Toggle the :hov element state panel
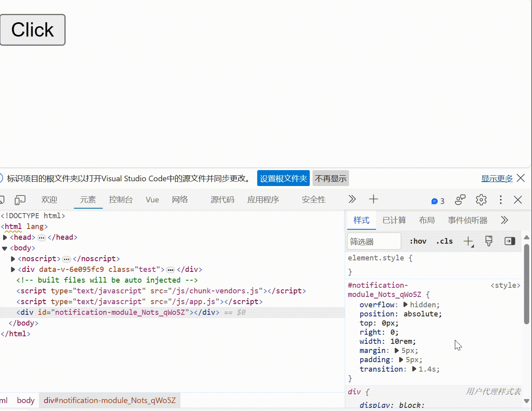This screenshot has width=532, height=411. click(418, 241)
